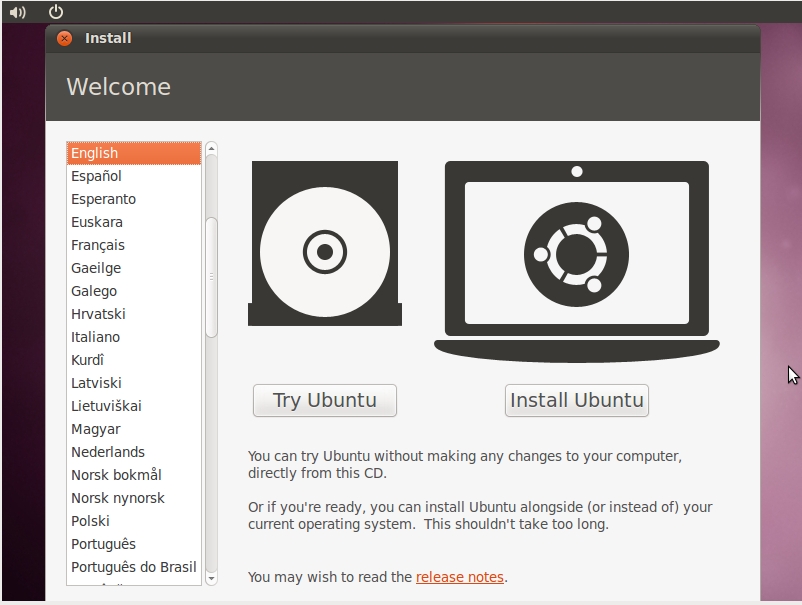Select Latviski language
Image resolution: width=802 pixels, height=605 pixels.
pos(134,383)
